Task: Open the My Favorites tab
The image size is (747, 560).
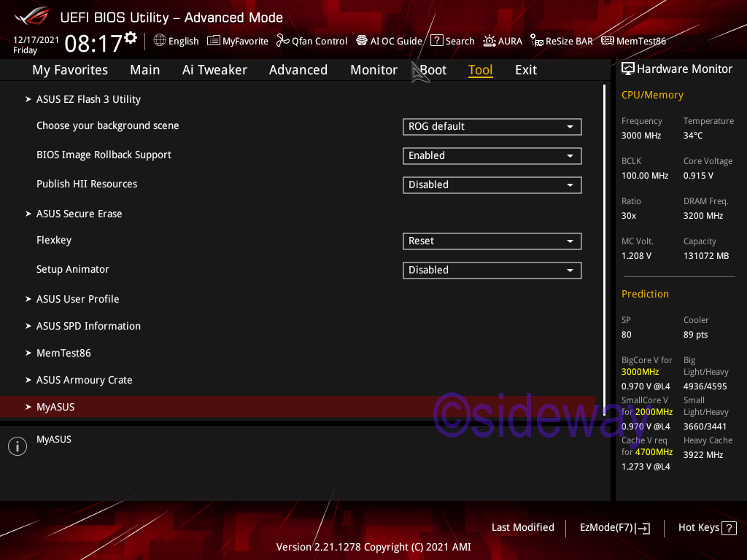Action: [70, 70]
